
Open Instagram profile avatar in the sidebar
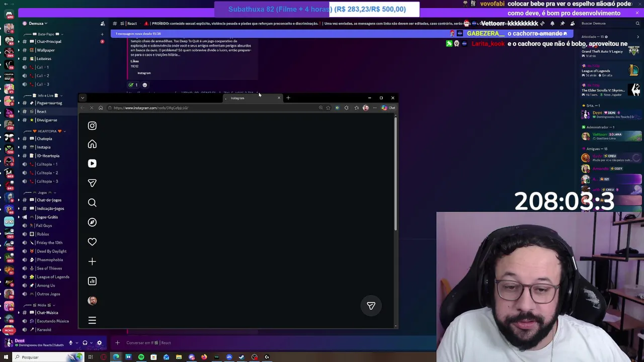point(92,301)
